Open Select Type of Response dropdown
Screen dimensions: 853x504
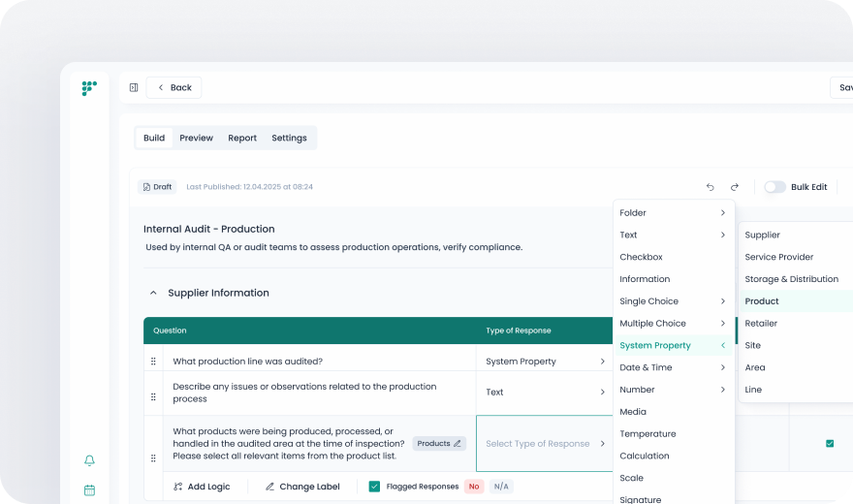pyautogui.click(x=545, y=444)
